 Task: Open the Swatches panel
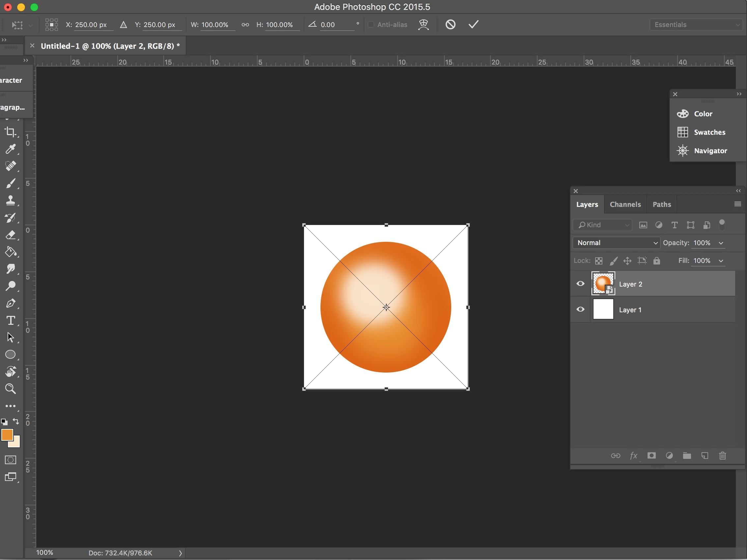pos(709,132)
